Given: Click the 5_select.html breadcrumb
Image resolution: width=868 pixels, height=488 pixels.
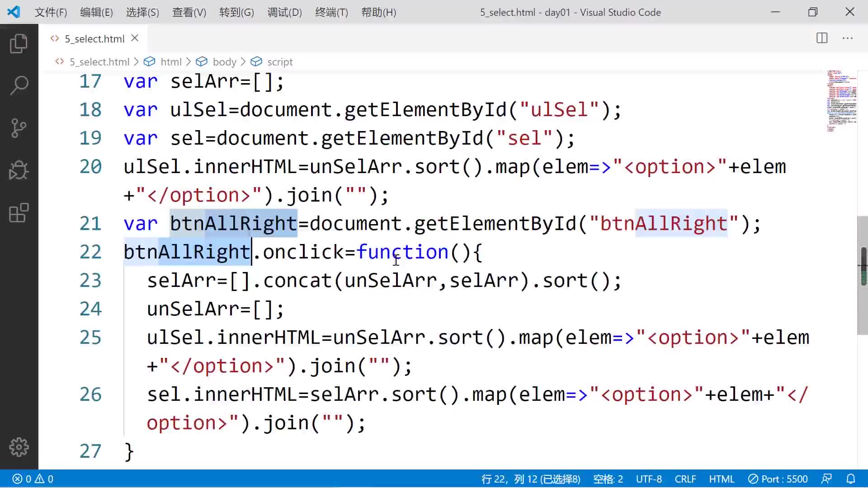Looking at the screenshot, I should [x=99, y=62].
